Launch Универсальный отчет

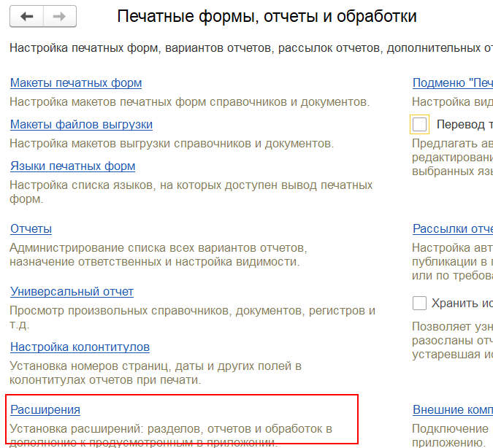pyautogui.click(x=72, y=292)
